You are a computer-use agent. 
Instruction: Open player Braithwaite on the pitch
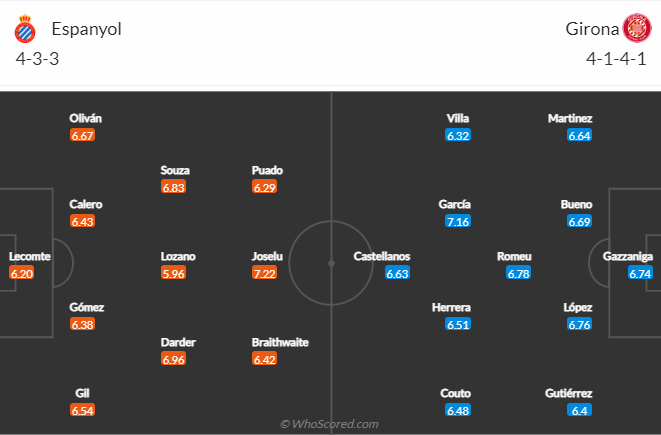(280, 342)
